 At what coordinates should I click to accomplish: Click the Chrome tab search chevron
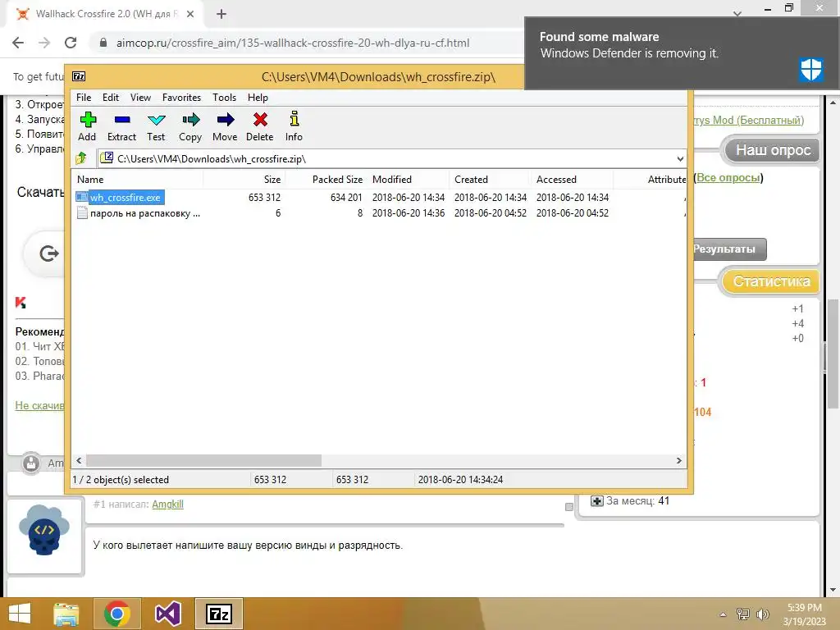point(737,13)
